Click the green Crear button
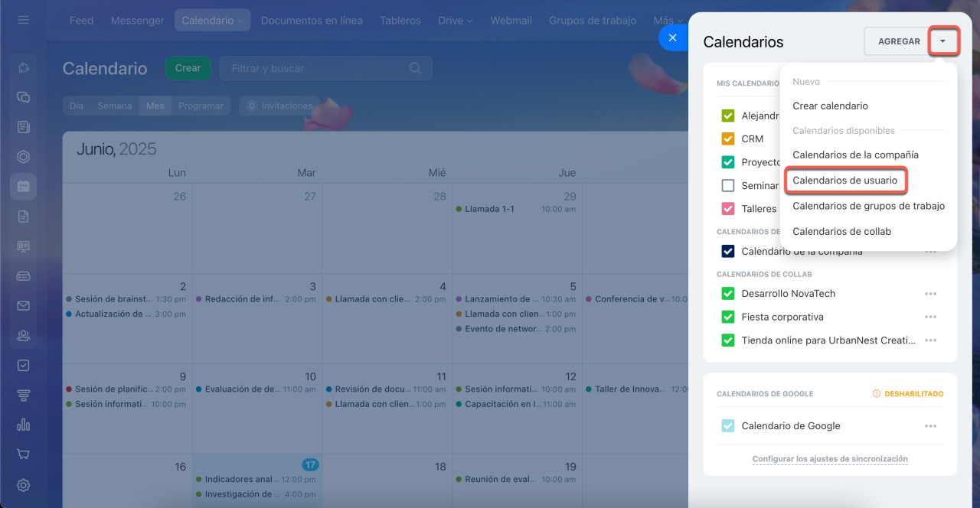This screenshot has height=508, width=980. pos(188,68)
